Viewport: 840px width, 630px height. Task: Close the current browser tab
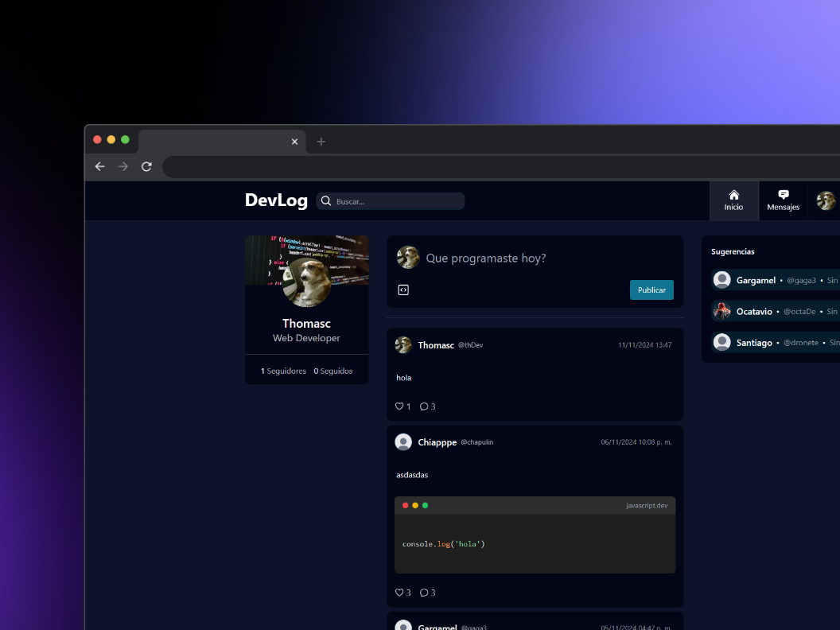(x=294, y=142)
